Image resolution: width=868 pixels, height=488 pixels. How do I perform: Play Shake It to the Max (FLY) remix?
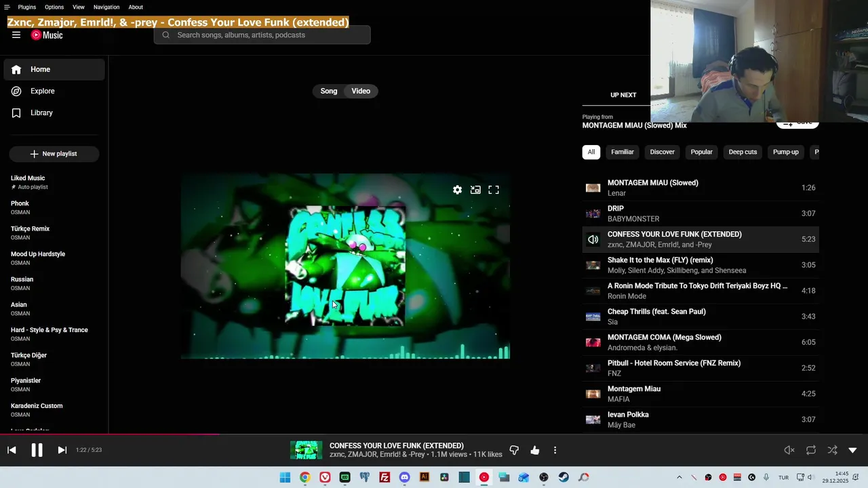coord(701,265)
